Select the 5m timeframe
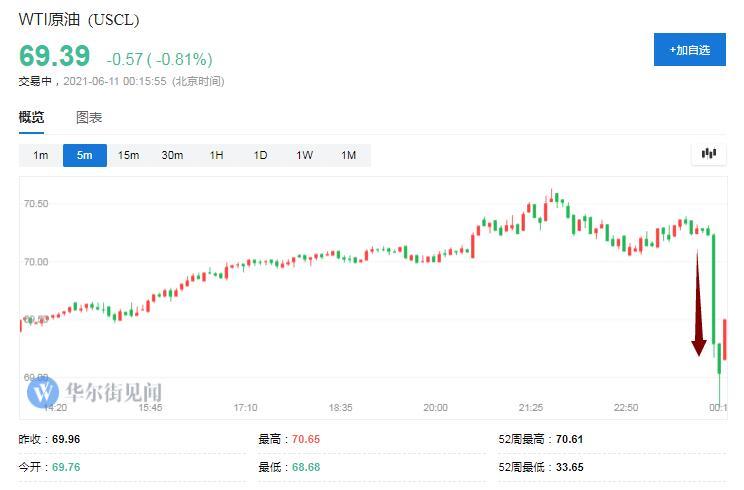Viewport: 744px width, 490px height. (84, 155)
